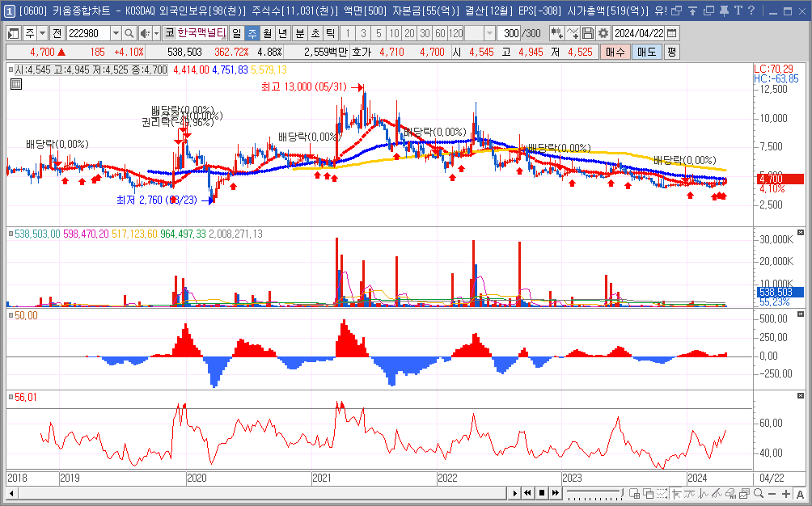
Task: Select the 초 (second) period toggle
Action: tap(315, 34)
